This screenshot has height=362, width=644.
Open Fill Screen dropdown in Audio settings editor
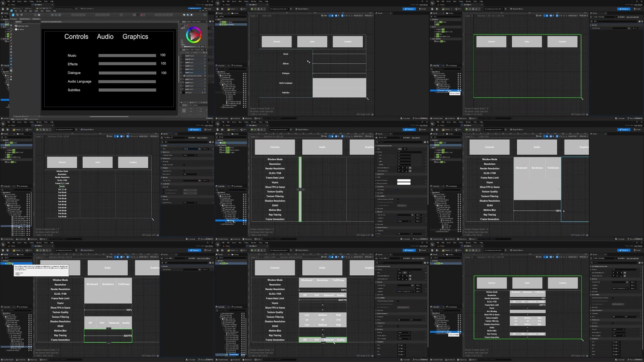pos(369,16)
